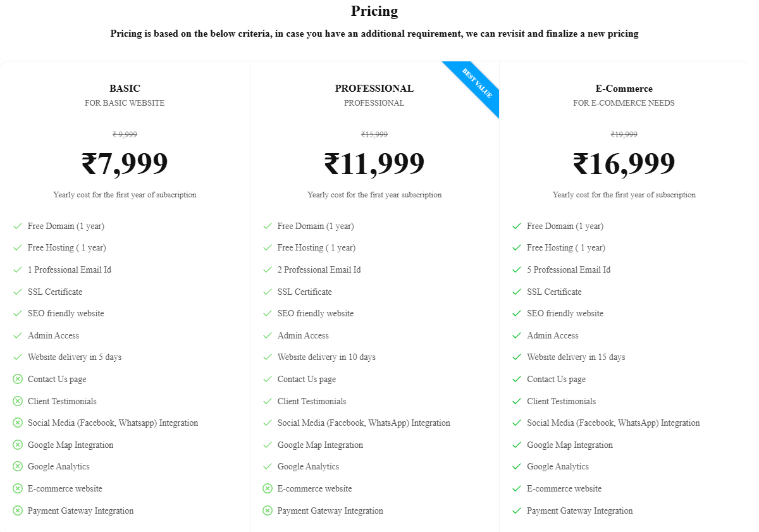759x532 pixels.
Task: Select the BASIC plan heading
Action: tap(125, 89)
